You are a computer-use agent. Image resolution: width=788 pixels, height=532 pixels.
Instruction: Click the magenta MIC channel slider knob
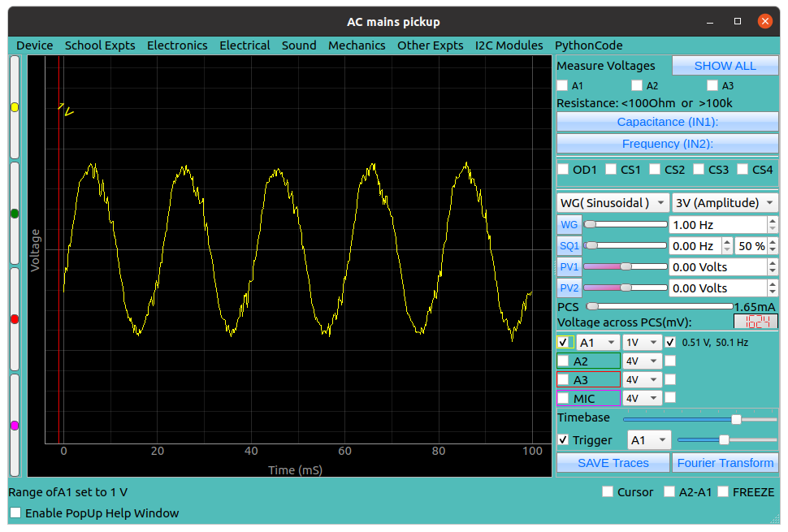pyautogui.click(x=15, y=426)
